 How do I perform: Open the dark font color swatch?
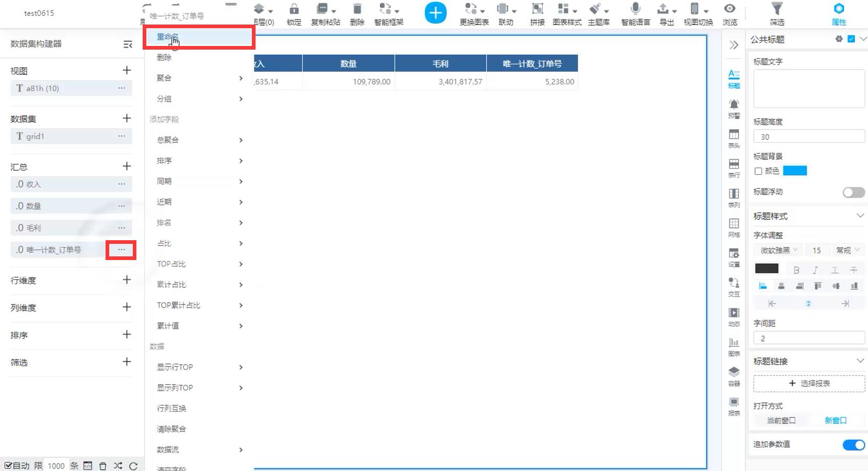click(x=767, y=269)
